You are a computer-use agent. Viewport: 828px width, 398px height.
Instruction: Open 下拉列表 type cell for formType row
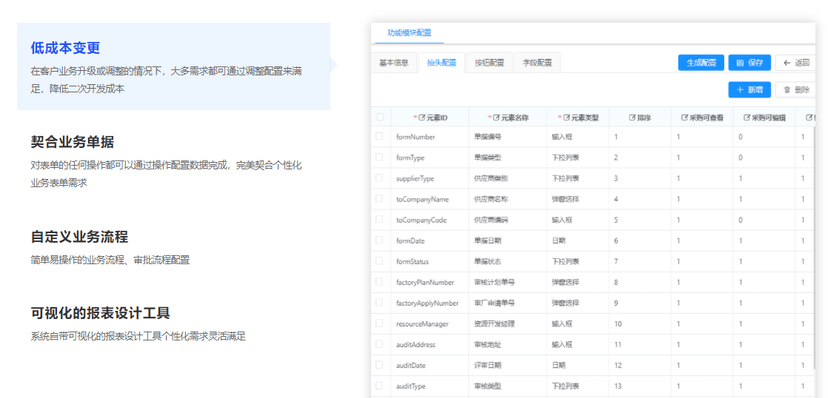point(578,157)
